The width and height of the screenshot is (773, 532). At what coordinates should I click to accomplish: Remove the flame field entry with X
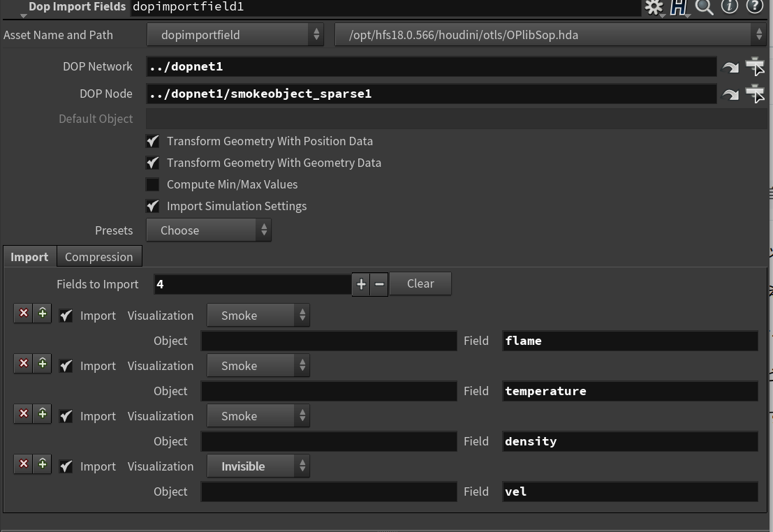[x=23, y=313]
